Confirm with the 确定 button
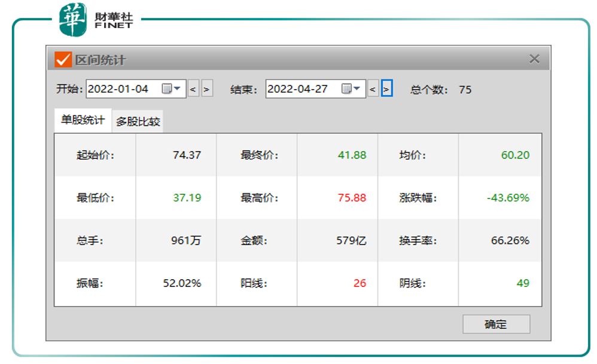Screen dimensions: 597x364 (x=496, y=324)
